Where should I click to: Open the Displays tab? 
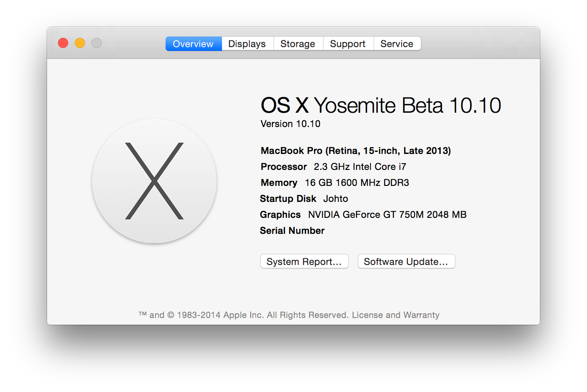pyautogui.click(x=247, y=44)
